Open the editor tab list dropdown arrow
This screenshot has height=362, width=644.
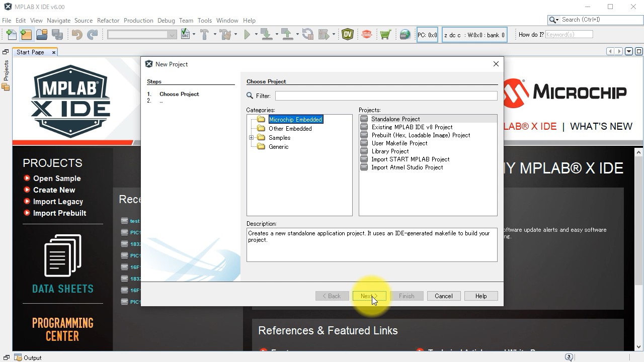click(629, 51)
